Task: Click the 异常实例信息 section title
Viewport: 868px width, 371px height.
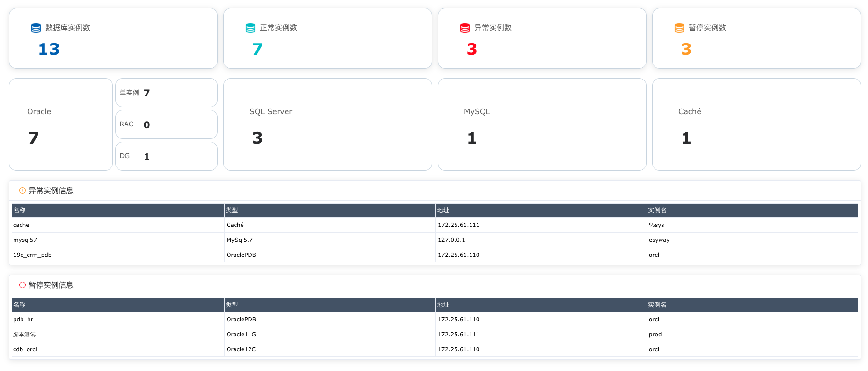Action: [51, 190]
